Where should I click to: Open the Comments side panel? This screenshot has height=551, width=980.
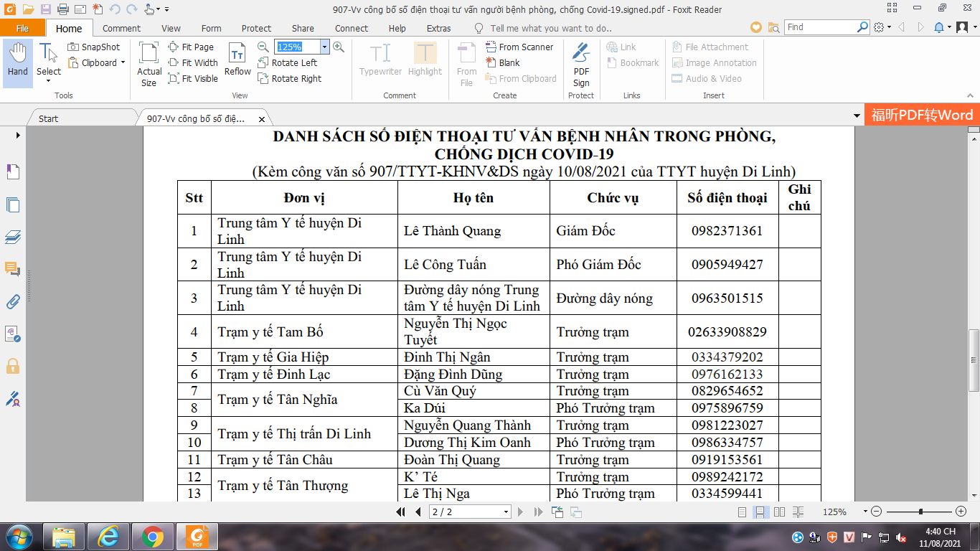(13, 269)
